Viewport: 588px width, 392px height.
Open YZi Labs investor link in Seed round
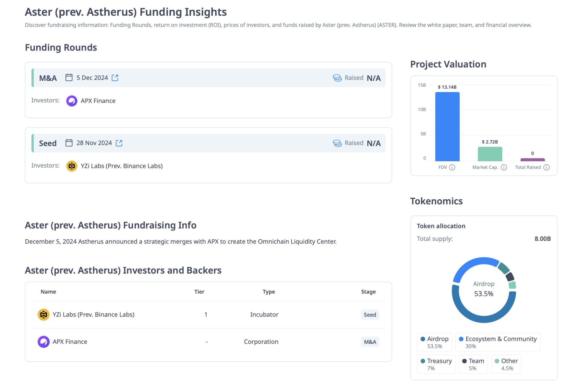tap(121, 166)
